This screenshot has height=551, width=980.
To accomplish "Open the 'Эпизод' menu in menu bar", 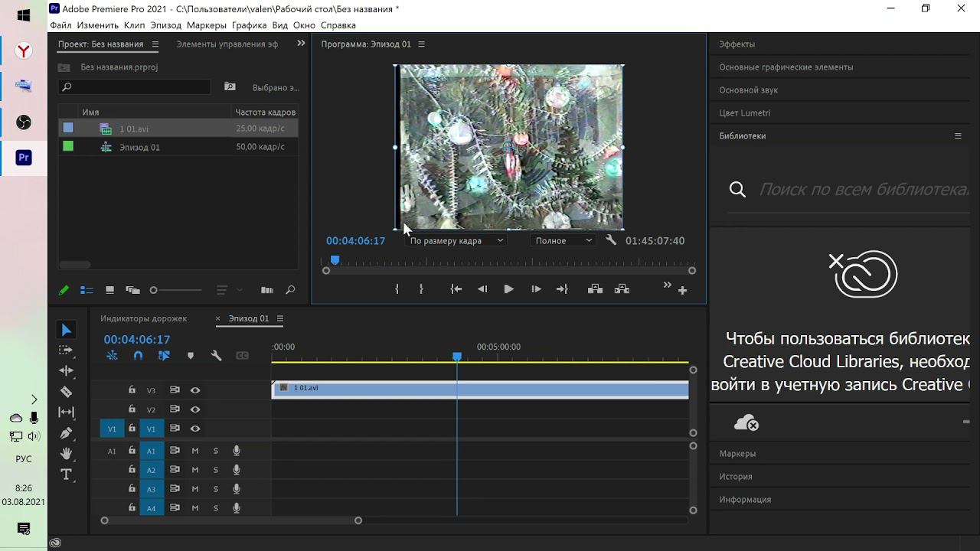I will 166,25.
